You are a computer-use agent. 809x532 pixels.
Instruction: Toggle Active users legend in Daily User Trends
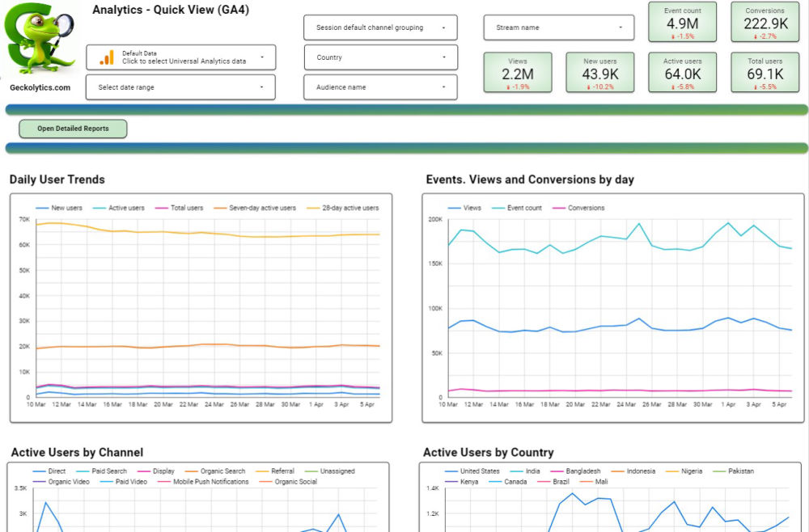[x=119, y=209]
